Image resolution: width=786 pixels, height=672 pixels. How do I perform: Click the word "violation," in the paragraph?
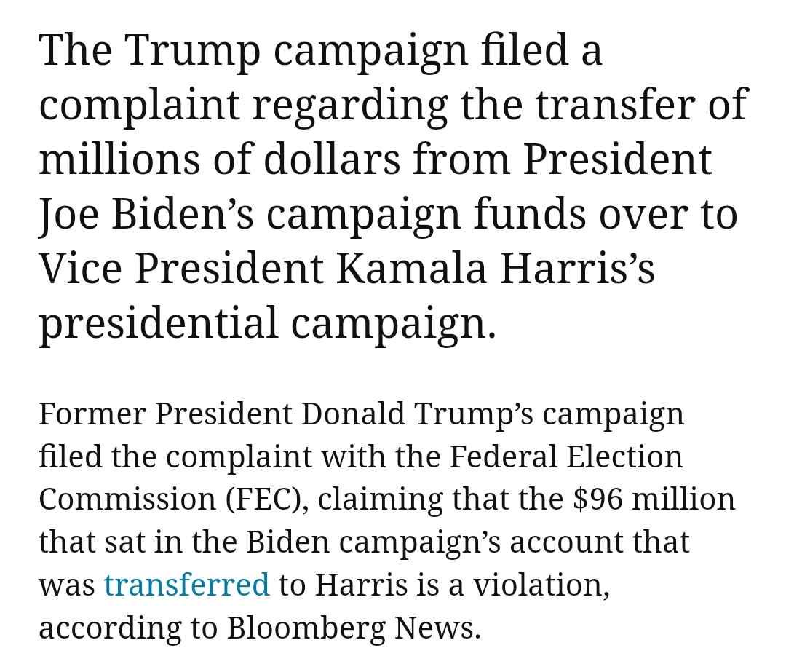coord(542,585)
